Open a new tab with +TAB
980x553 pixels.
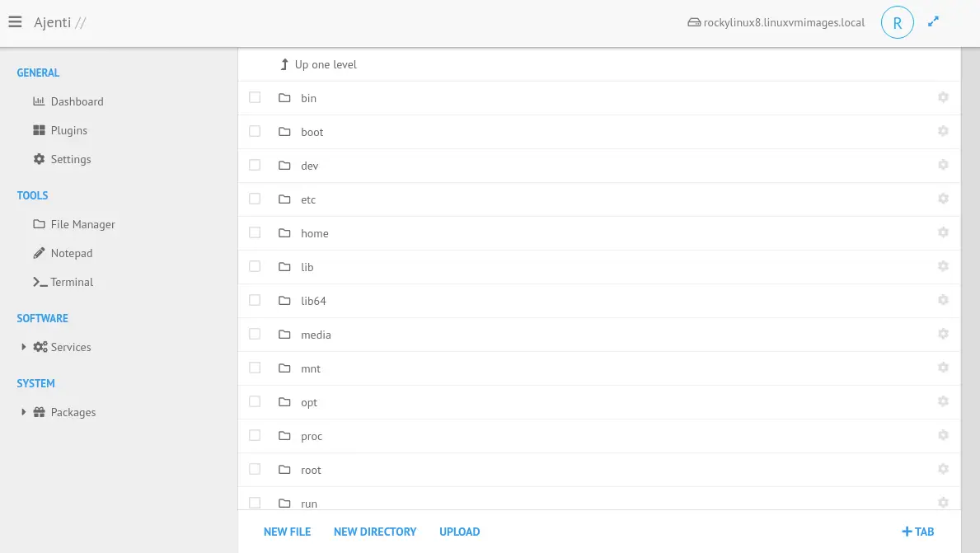click(917, 532)
